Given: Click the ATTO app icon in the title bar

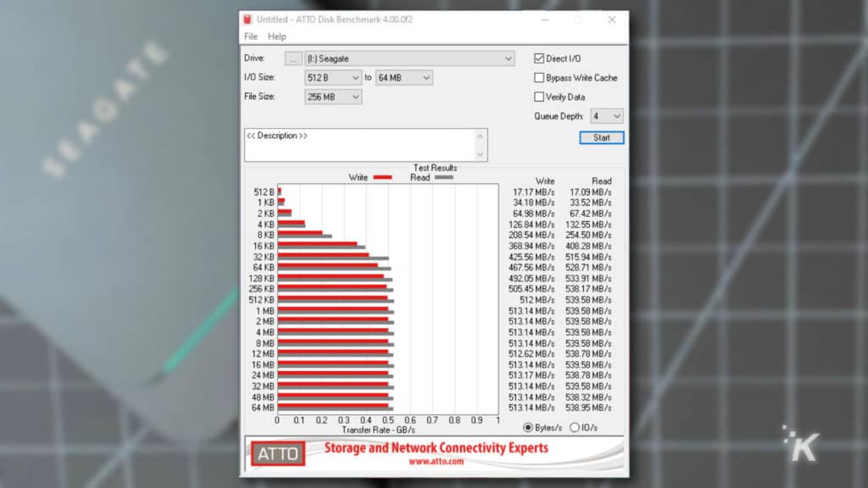Looking at the screenshot, I should click(248, 19).
